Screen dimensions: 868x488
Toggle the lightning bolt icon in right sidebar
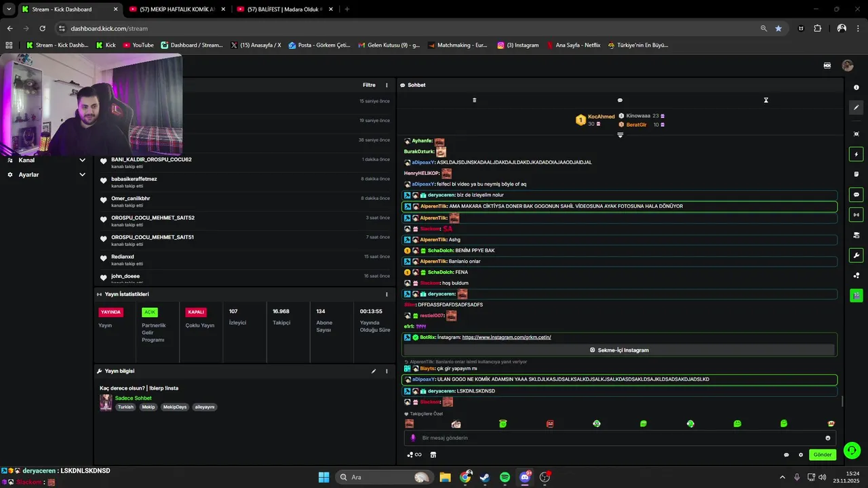[856, 155]
